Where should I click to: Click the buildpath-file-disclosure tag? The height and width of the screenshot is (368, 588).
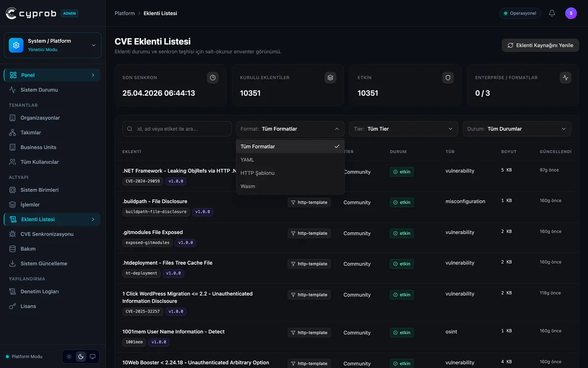[156, 212]
